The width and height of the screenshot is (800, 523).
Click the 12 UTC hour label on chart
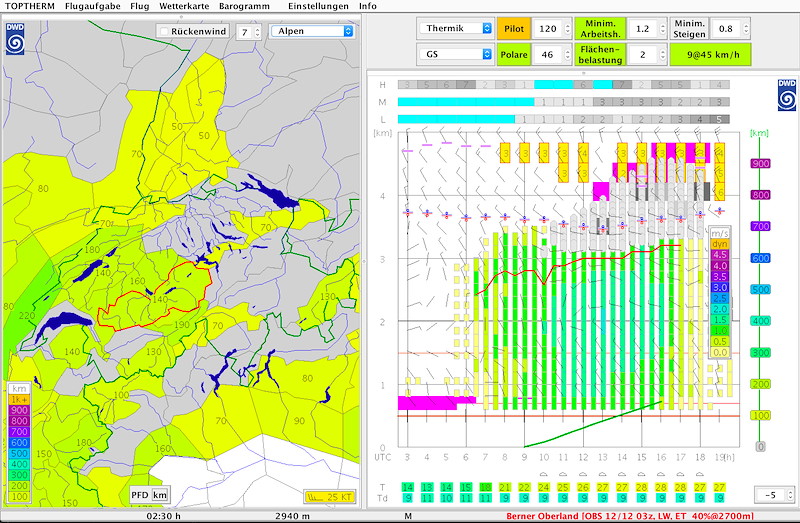(583, 457)
